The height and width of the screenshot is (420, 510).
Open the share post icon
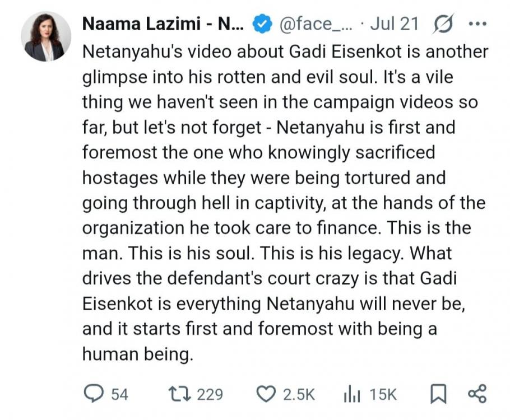pyautogui.click(x=477, y=394)
